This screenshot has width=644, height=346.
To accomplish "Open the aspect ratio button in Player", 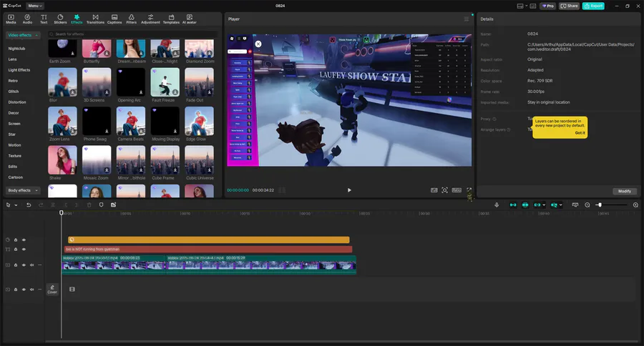I will pyautogui.click(x=457, y=190).
